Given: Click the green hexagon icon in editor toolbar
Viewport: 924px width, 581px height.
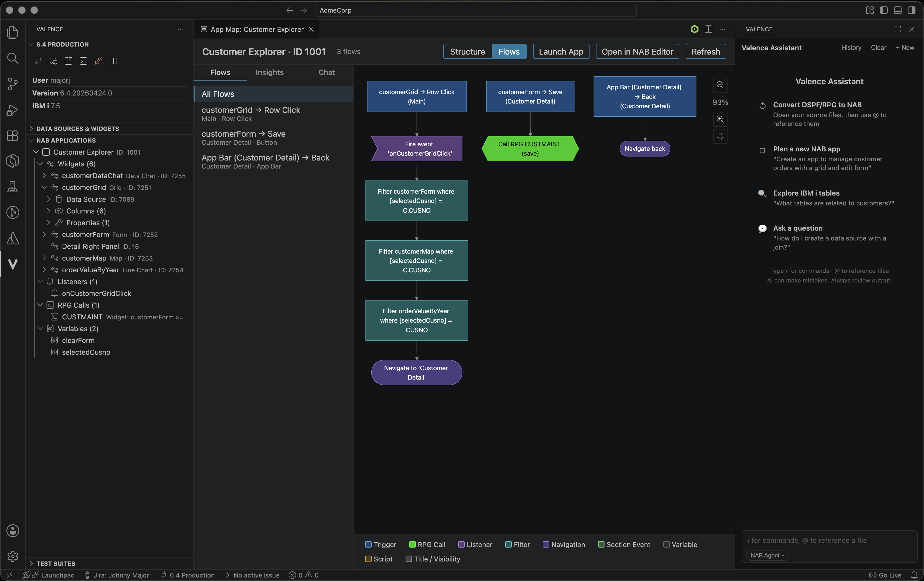Looking at the screenshot, I should point(694,29).
